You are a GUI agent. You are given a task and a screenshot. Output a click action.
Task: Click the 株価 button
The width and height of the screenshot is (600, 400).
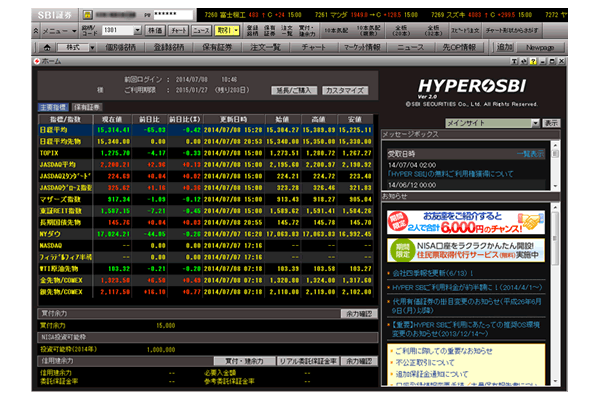click(155, 30)
